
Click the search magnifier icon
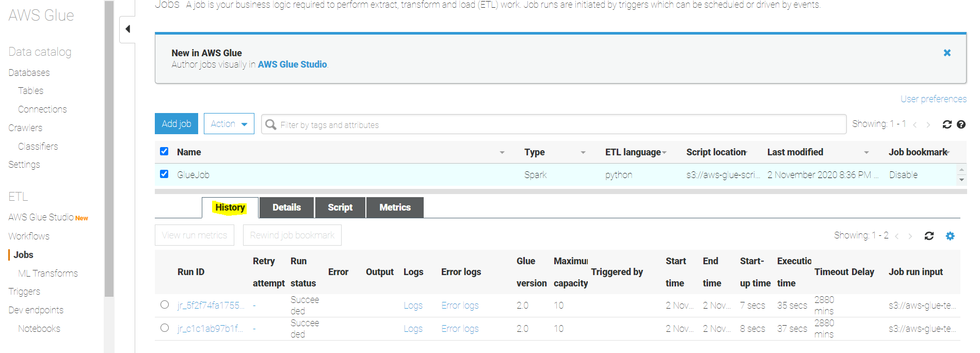click(x=270, y=124)
